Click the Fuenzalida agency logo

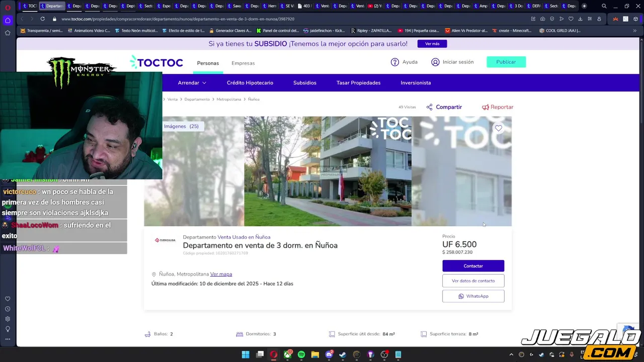[165, 240]
